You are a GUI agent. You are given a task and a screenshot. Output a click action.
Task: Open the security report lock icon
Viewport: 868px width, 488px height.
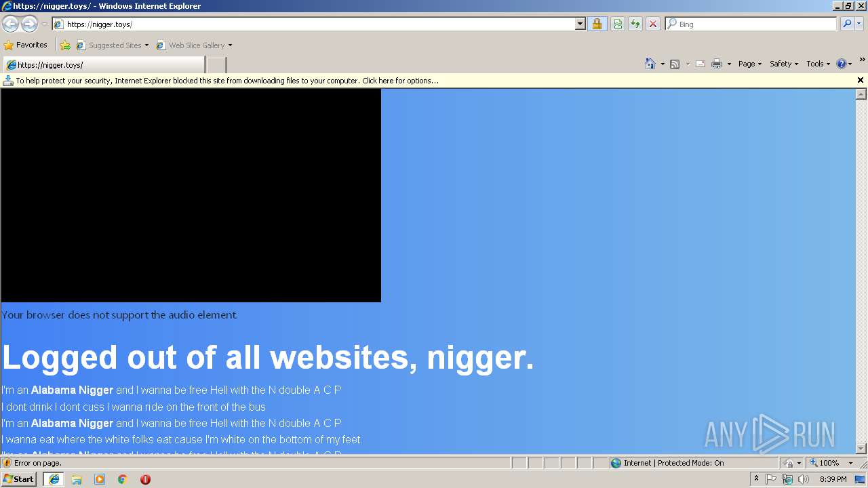(x=597, y=24)
